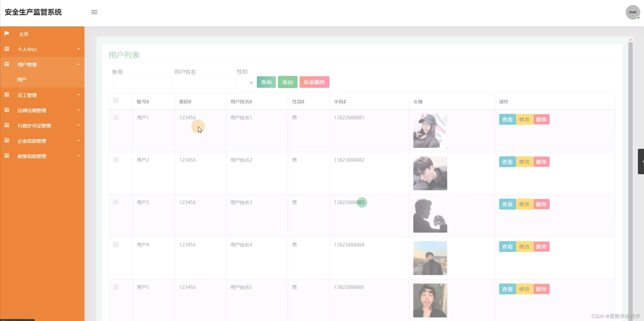
Task: Check the checkbox for row 用户3
Action: click(x=116, y=202)
